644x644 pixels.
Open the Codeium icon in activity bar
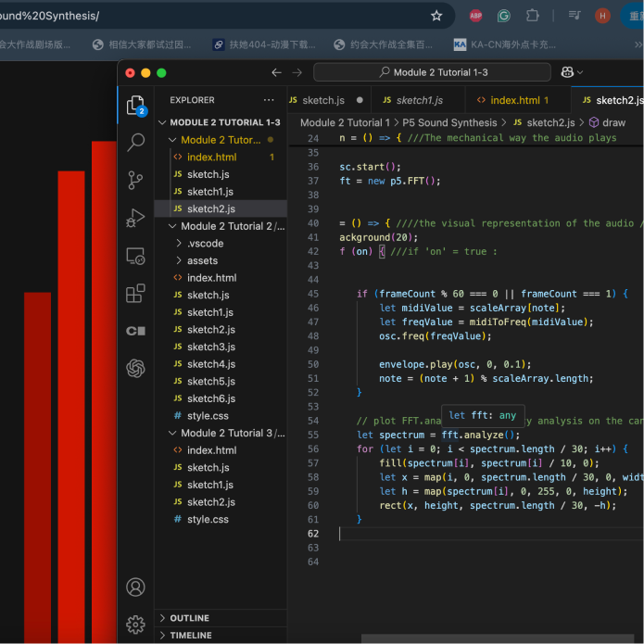(135, 331)
